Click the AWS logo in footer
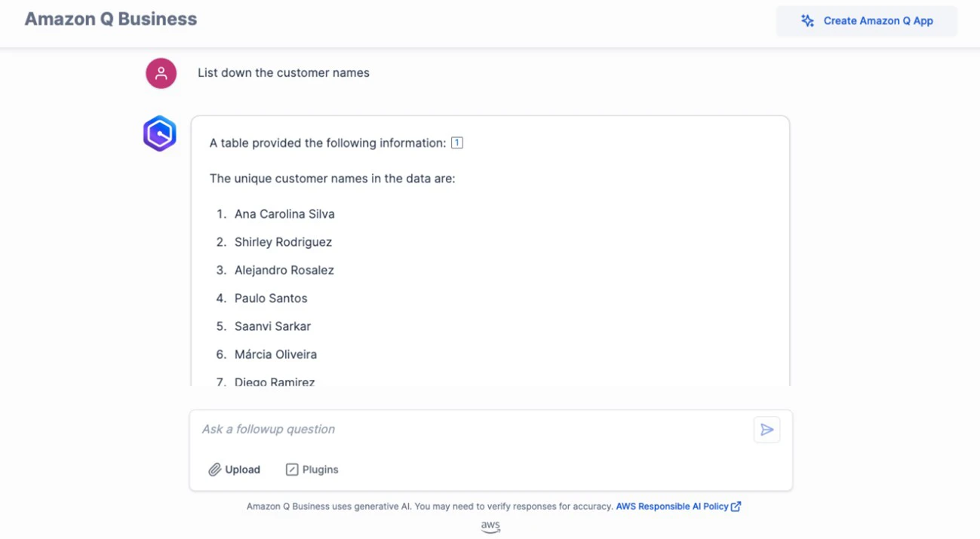The height and width of the screenshot is (539, 980). point(490,526)
